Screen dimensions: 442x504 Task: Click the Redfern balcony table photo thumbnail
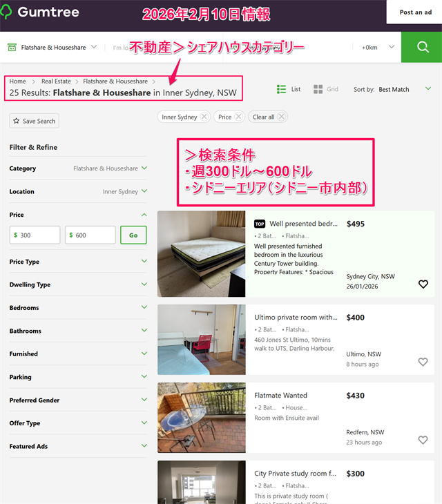(x=201, y=418)
